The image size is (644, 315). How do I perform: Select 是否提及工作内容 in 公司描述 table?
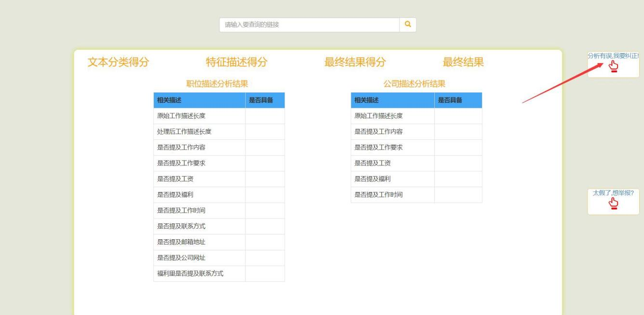pyautogui.click(x=416, y=132)
